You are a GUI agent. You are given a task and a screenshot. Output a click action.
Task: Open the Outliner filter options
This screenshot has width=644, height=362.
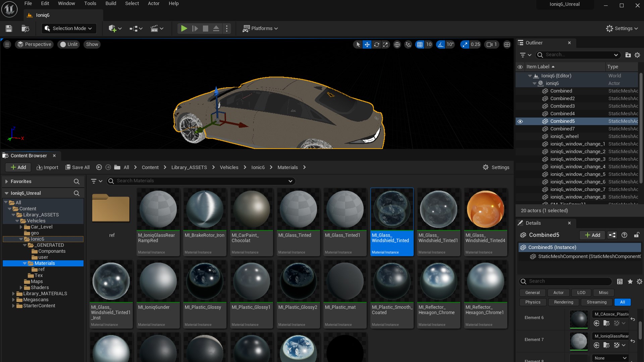[525, 55]
